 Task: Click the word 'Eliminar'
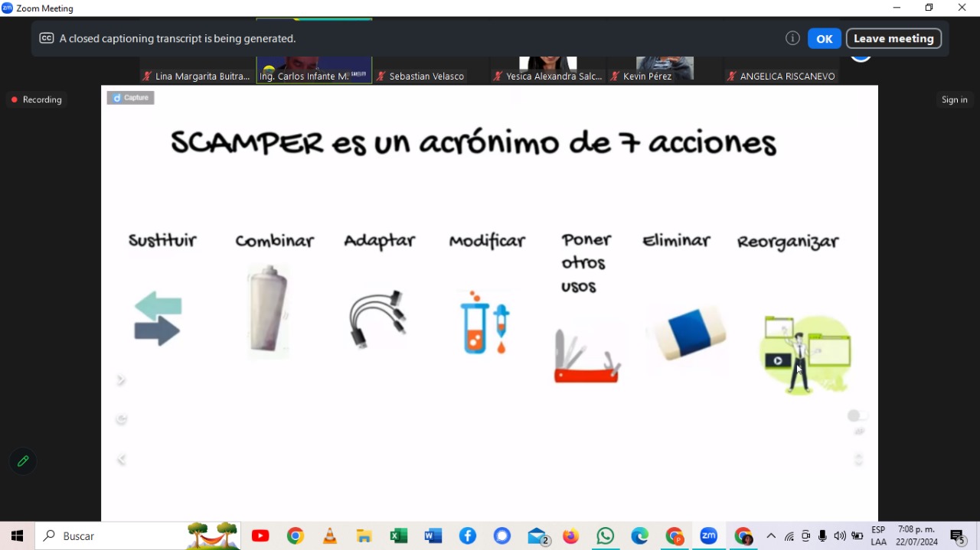pos(677,241)
